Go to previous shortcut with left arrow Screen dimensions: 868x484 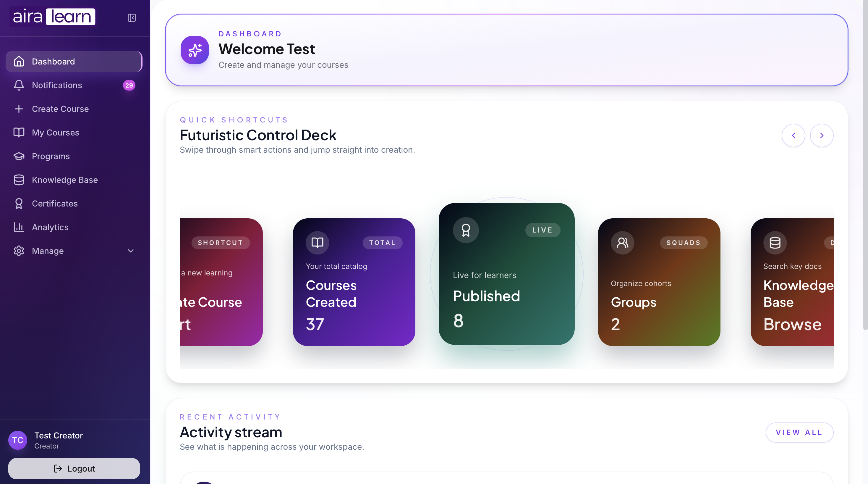tap(793, 135)
